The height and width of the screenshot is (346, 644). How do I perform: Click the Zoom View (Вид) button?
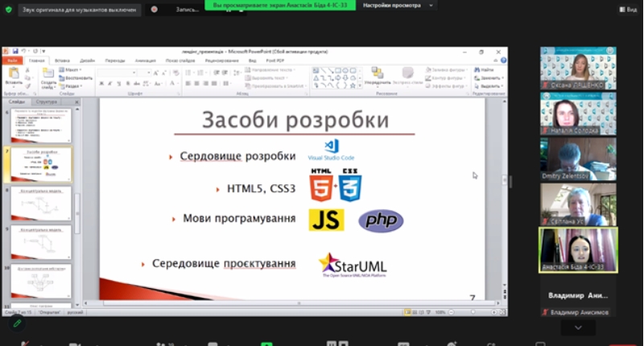coord(629,10)
